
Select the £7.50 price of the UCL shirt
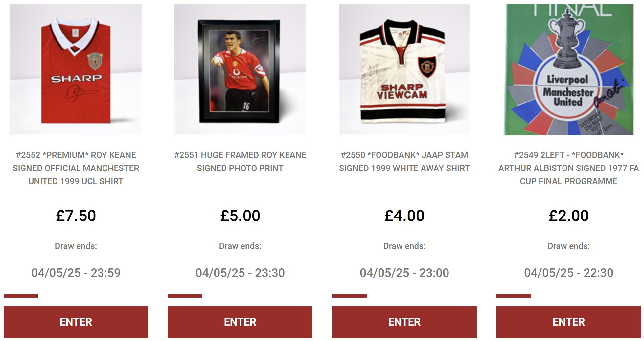pos(76,216)
